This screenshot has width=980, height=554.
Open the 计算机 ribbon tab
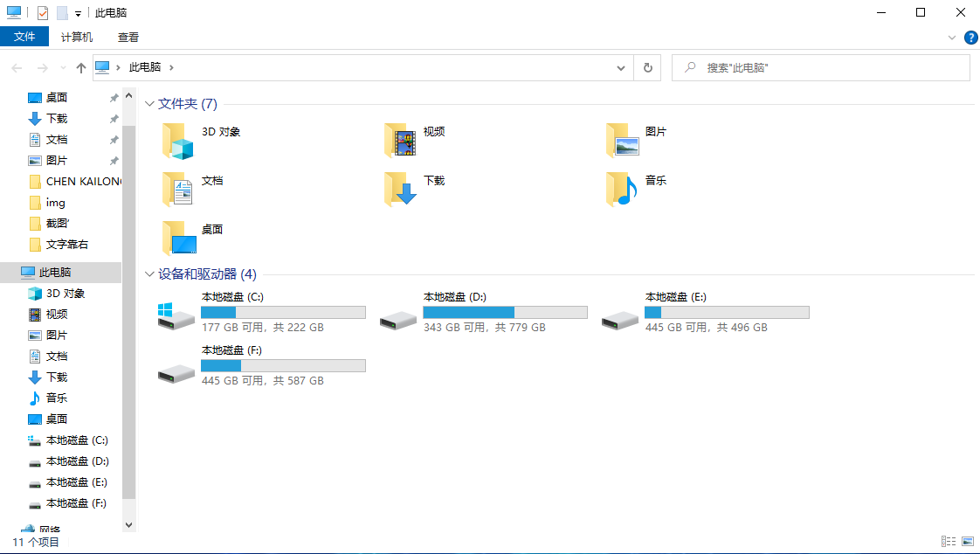tap(77, 37)
